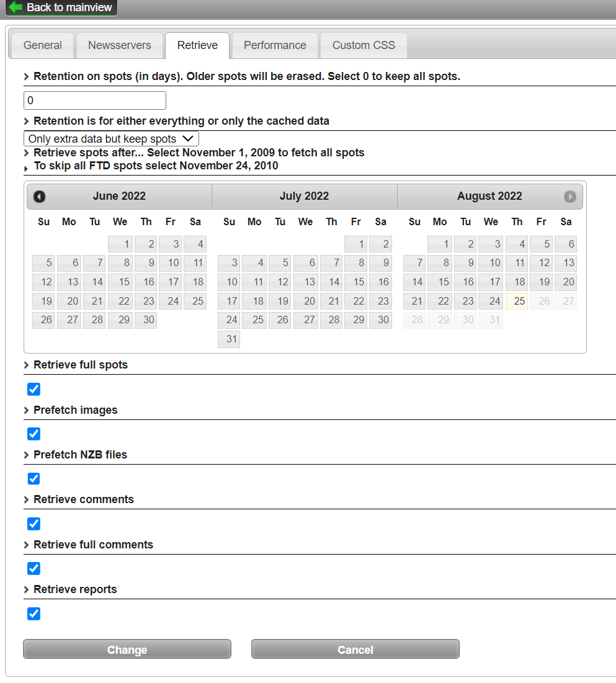Uncheck the Retrieve full spots checkbox
This screenshot has height=683, width=616.
(33, 389)
